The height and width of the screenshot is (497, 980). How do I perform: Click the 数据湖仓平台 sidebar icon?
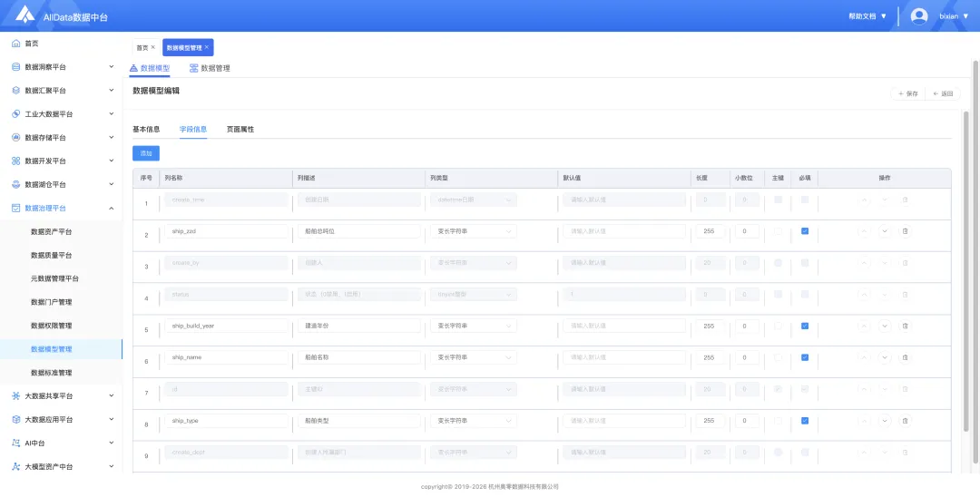(16, 185)
